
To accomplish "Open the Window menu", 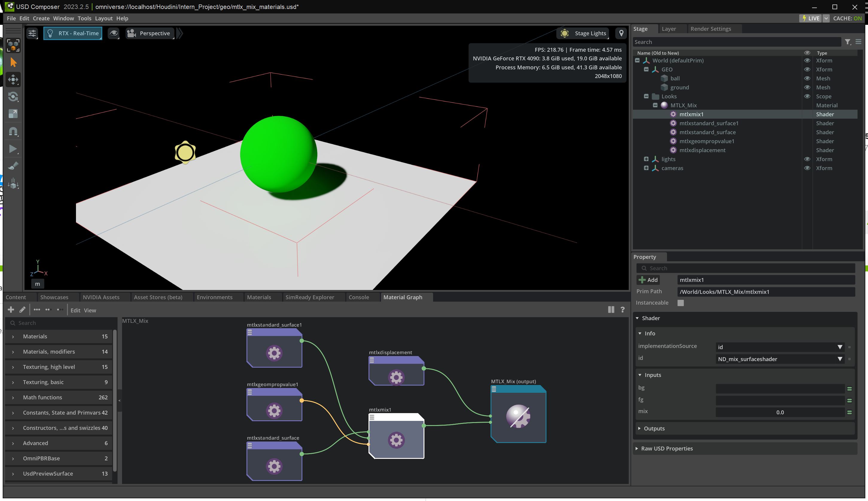I will [63, 18].
